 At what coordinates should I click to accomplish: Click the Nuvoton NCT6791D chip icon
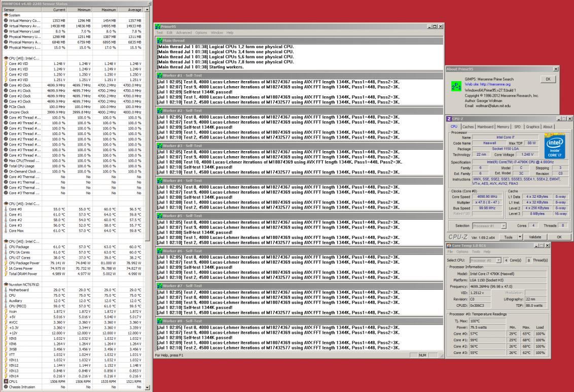tap(6, 284)
